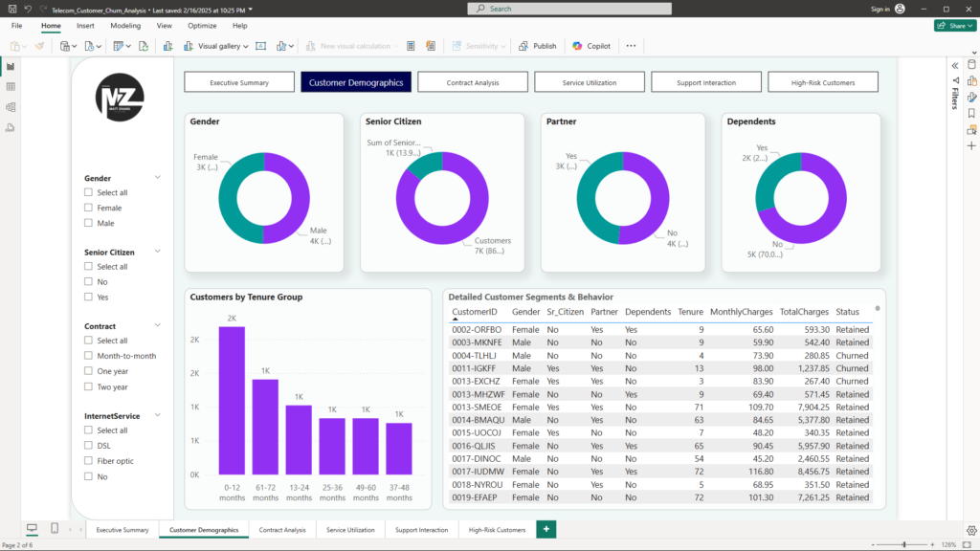Click the Copilot icon in the ribbon

(x=578, y=46)
